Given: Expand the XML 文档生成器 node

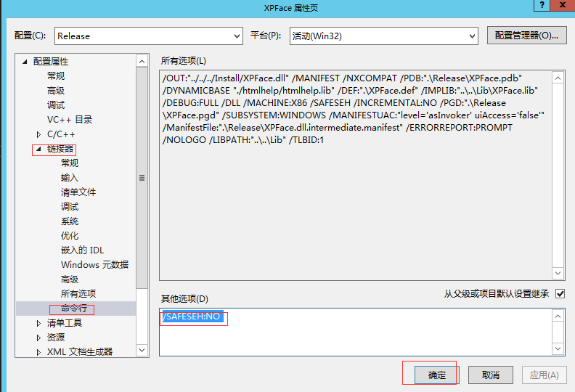Looking at the screenshot, I should 39,352.
